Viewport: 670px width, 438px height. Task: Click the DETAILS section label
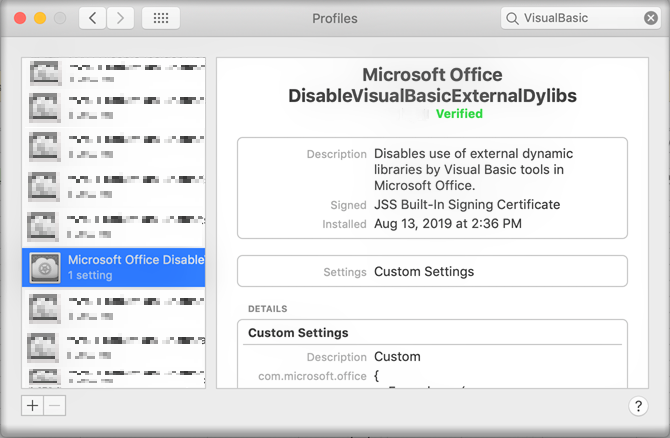[268, 309]
